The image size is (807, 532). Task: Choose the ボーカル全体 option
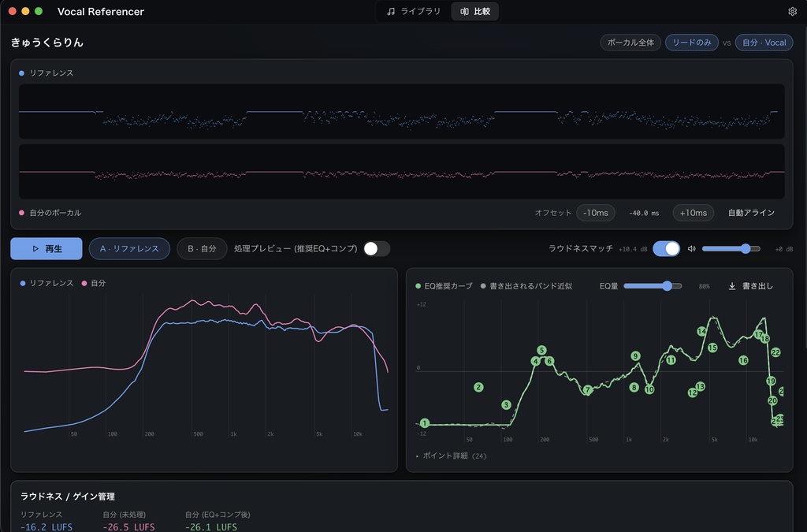pyautogui.click(x=630, y=43)
